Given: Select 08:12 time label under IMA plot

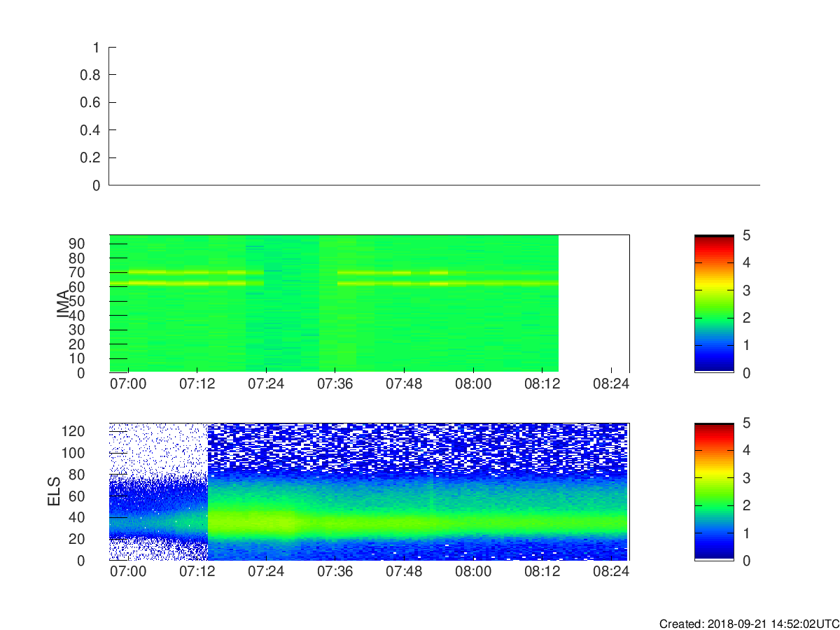Looking at the screenshot, I should (542, 384).
